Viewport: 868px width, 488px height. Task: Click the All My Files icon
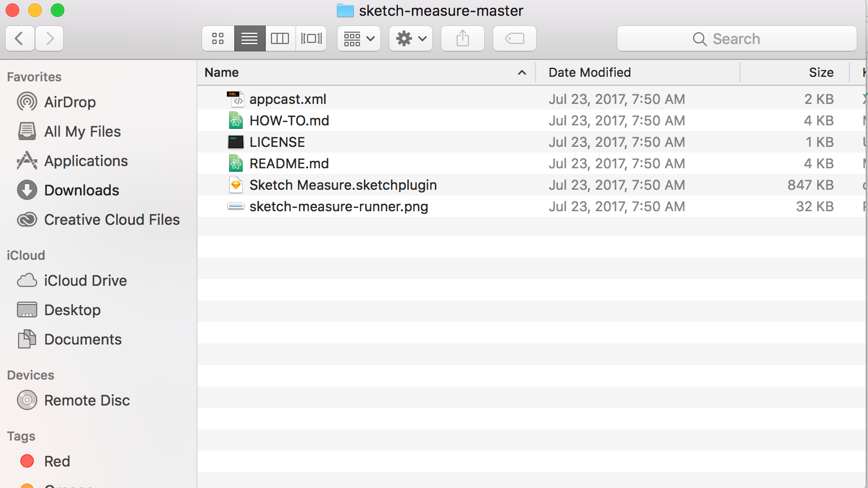point(27,131)
